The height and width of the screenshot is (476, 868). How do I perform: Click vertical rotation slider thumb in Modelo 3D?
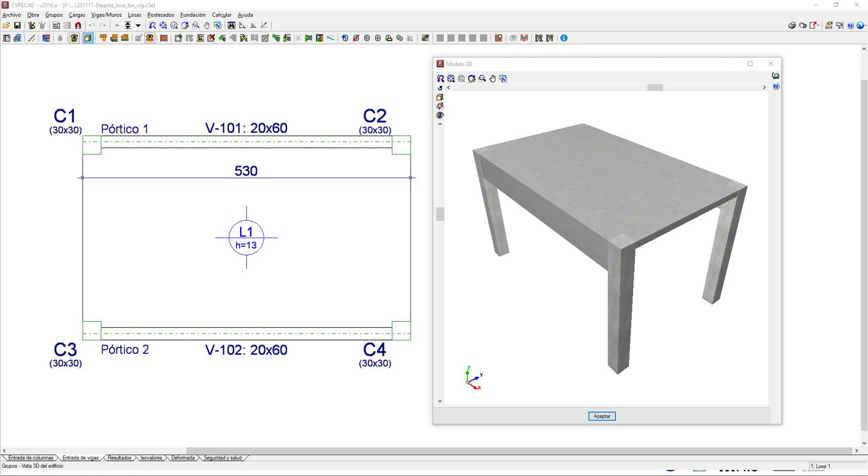click(x=440, y=214)
